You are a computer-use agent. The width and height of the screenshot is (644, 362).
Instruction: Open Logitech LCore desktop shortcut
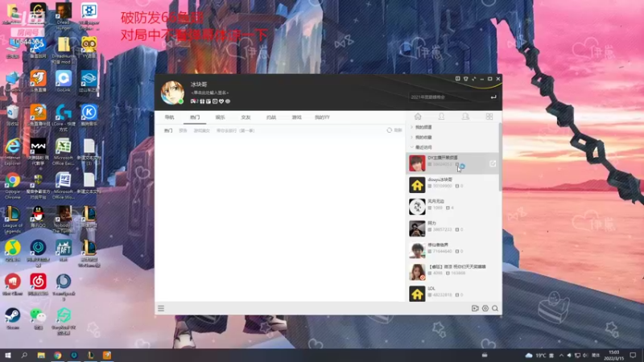point(64,117)
